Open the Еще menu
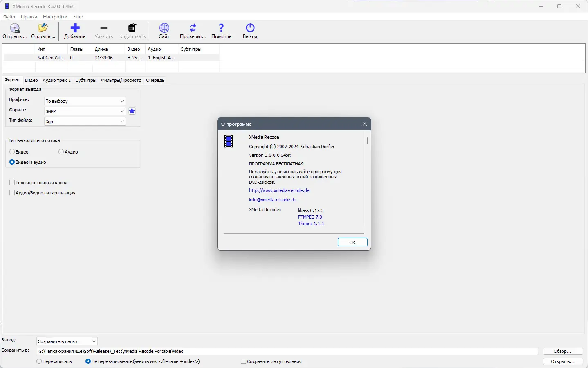588x368 pixels. pyautogui.click(x=78, y=17)
